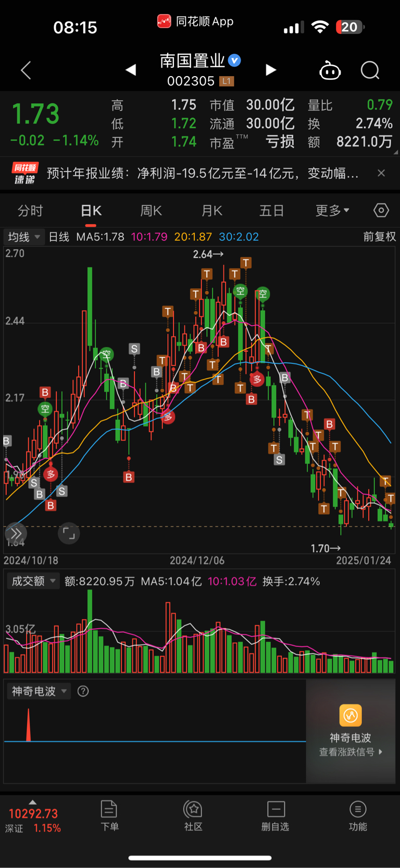Tap the blue verified badge beside 南国置业
400x868 pixels.
pos(235,60)
